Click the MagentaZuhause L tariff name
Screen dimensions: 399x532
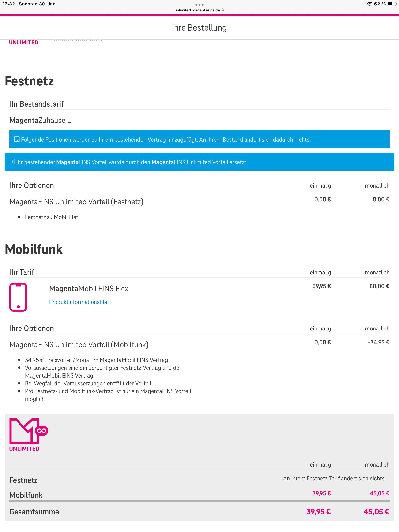pyautogui.click(x=40, y=120)
